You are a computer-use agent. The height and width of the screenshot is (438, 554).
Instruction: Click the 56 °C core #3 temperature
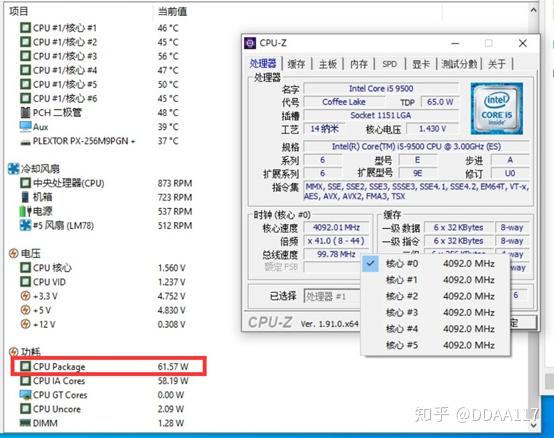tap(168, 56)
